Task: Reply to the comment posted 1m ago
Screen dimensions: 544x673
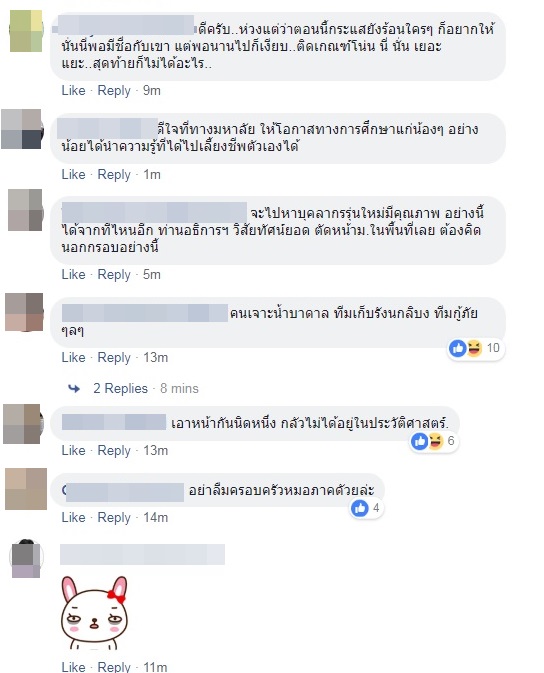Action: (x=114, y=175)
